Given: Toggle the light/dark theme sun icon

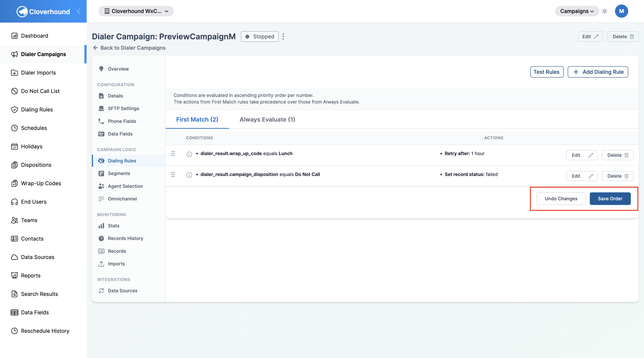Looking at the screenshot, I should click(x=604, y=11).
